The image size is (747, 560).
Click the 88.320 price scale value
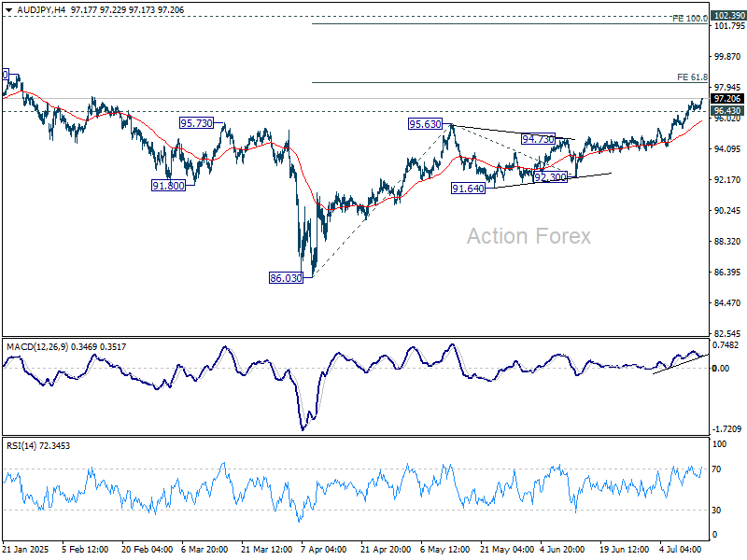727,242
